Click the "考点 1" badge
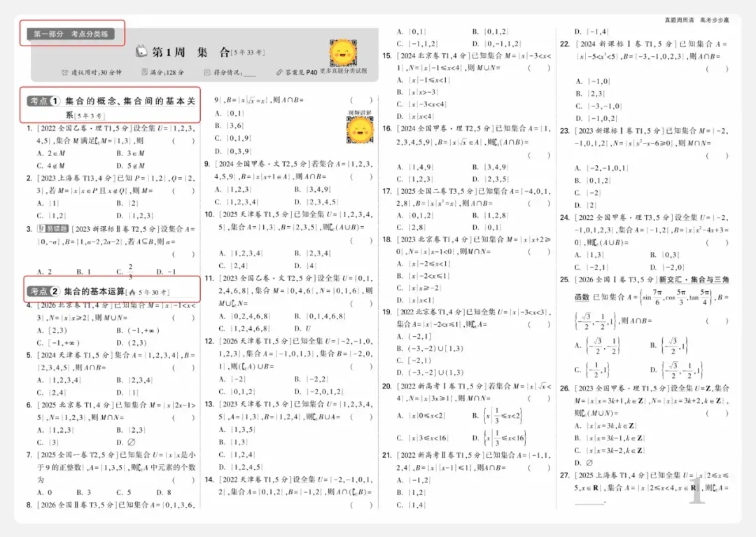 pos(43,101)
